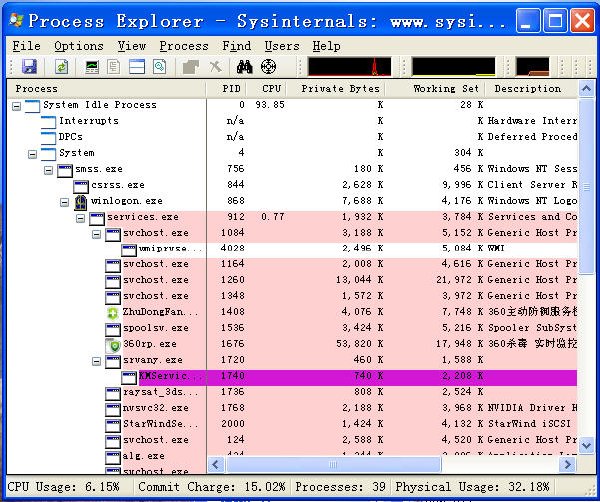Viewport: 600px width, 502px height.
Task: Open the Process menu
Action: 184,46
